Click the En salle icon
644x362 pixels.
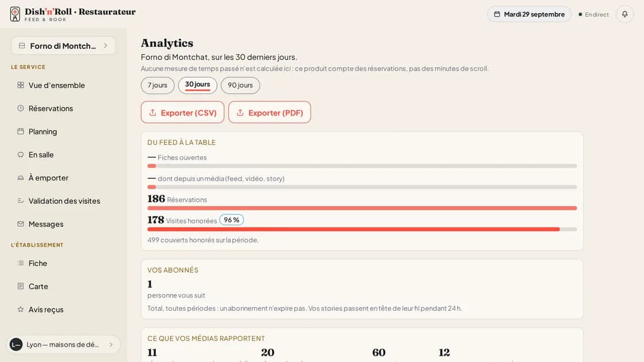tap(21, 155)
